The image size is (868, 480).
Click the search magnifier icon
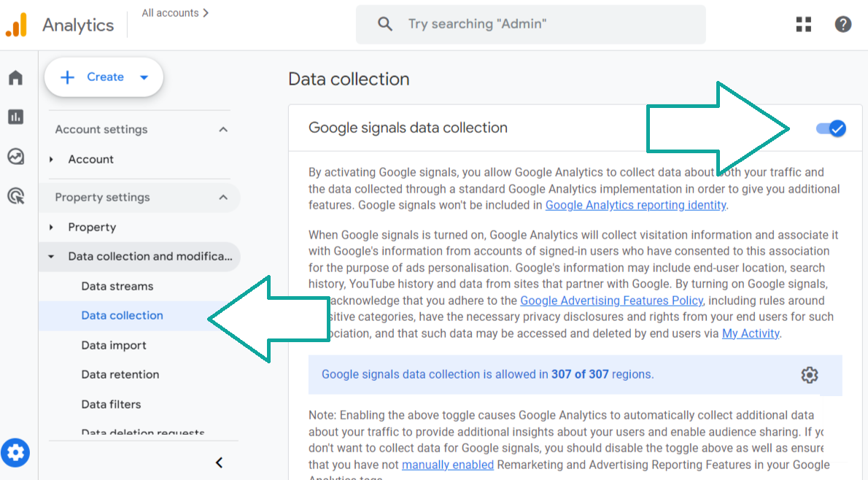tap(384, 24)
